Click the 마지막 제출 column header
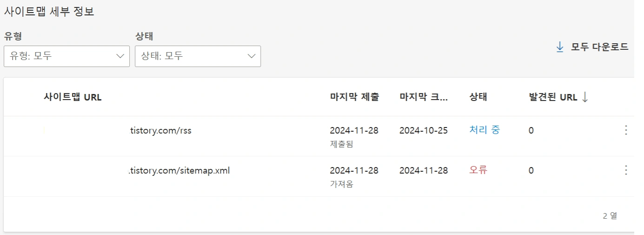 [354, 97]
